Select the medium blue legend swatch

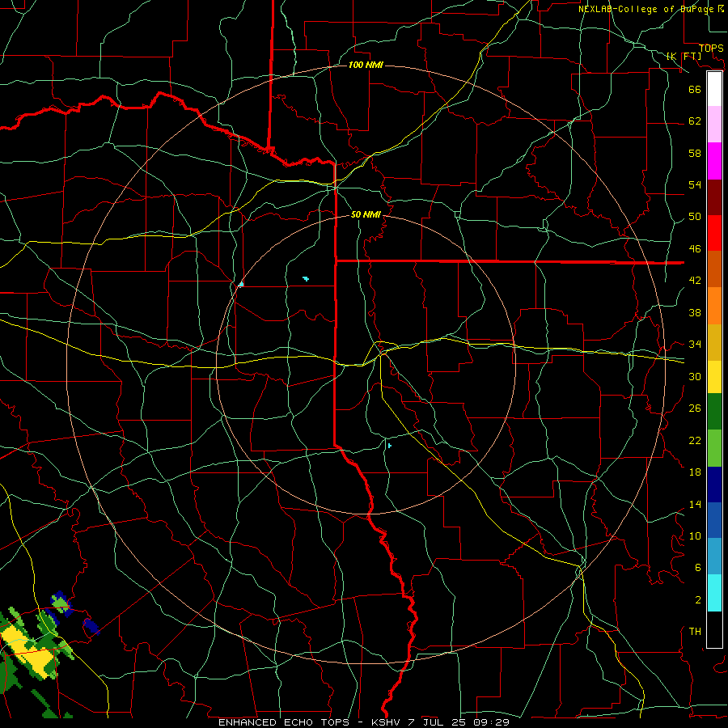[714, 520]
